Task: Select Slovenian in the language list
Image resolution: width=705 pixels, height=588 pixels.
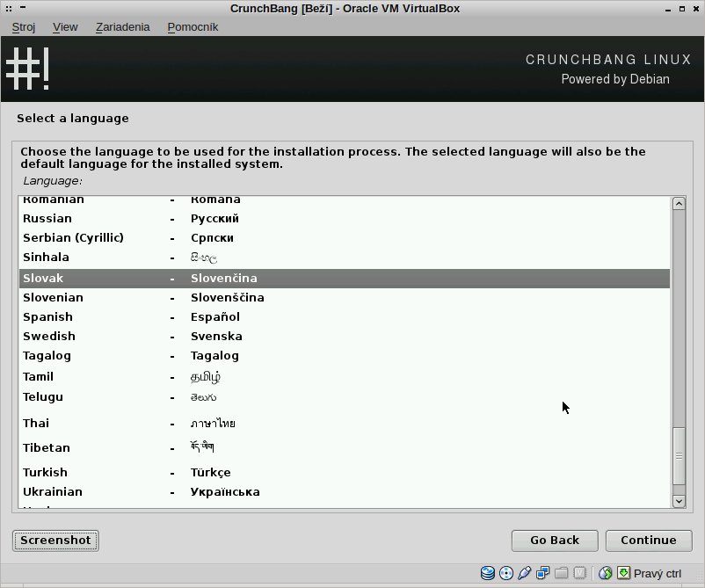Action: (345, 298)
